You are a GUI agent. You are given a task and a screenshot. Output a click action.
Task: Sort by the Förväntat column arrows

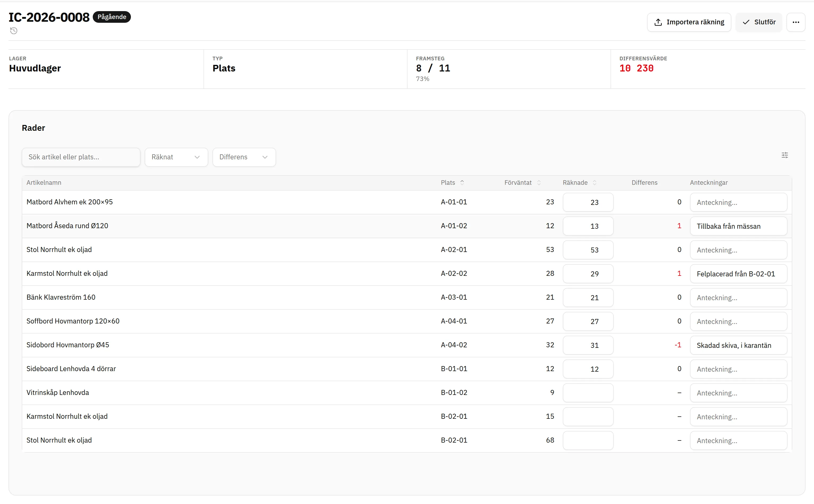point(539,183)
